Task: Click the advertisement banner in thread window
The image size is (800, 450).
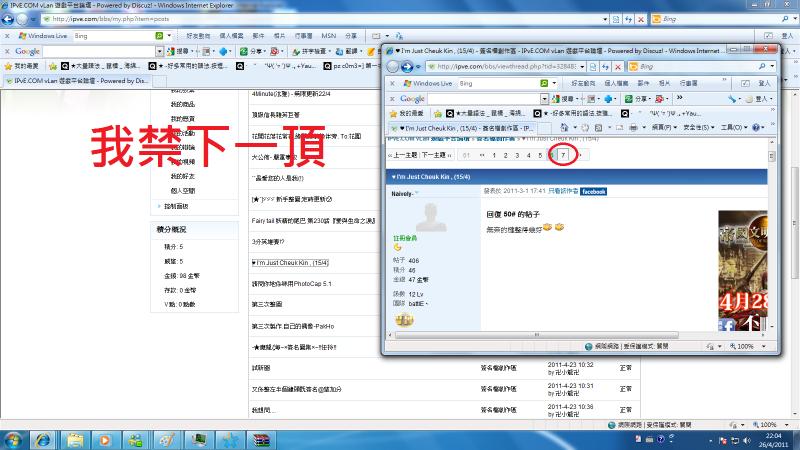Action: (x=742, y=270)
